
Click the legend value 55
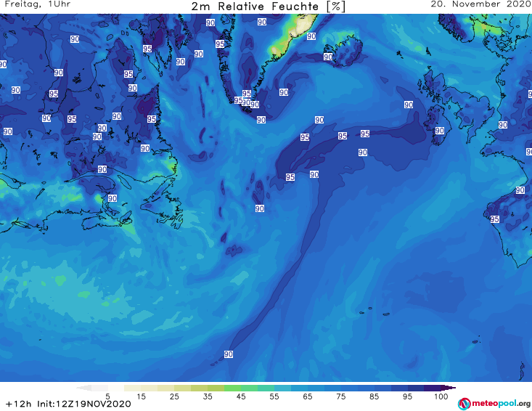point(274,396)
